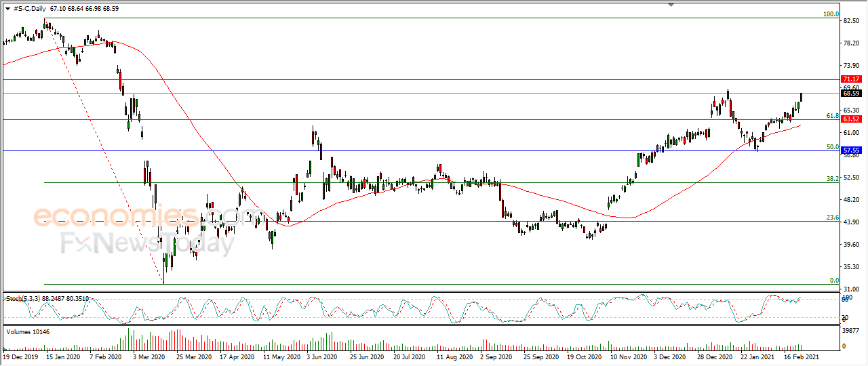Viewport: 868px width, 366px height.
Task: Click the 38.2 Fibonacci level label
Action: 832,179
